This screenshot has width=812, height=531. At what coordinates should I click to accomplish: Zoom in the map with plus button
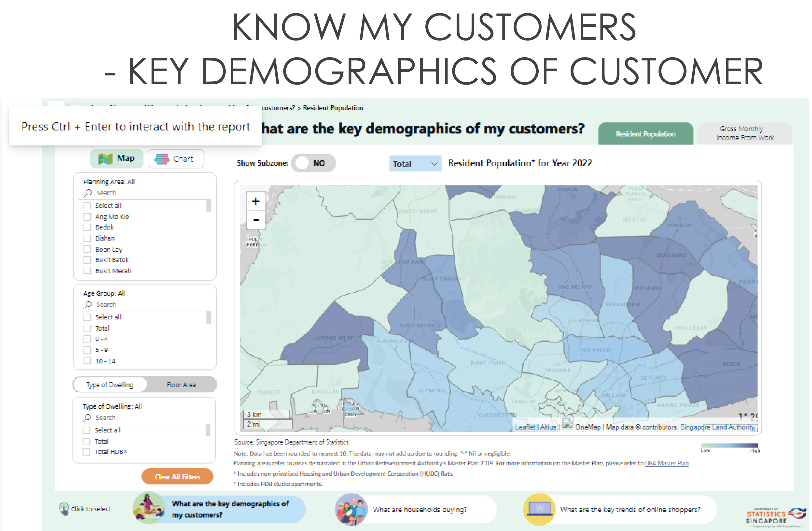[255, 201]
